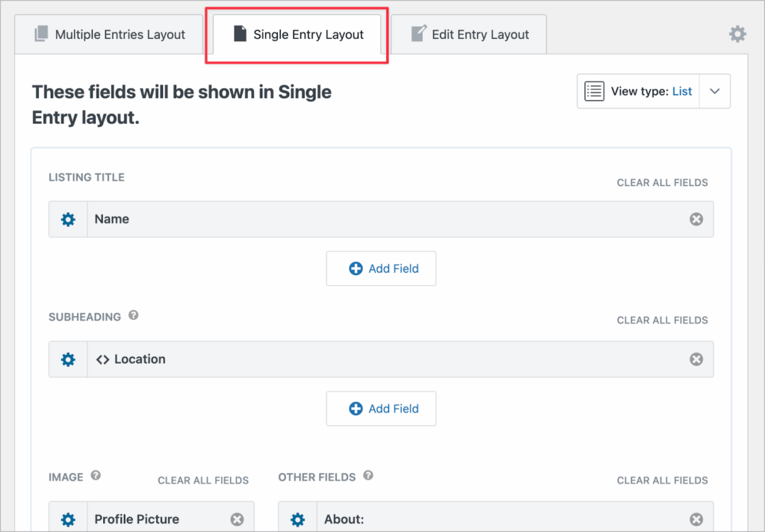Select the Single Entry Layout tab
Image resolution: width=765 pixels, height=532 pixels.
pos(297,34)
